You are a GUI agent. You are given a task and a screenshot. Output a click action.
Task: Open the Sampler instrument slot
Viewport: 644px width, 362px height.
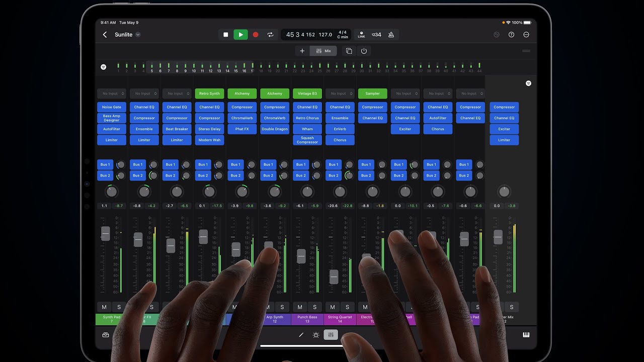click(x=373, y=94)
